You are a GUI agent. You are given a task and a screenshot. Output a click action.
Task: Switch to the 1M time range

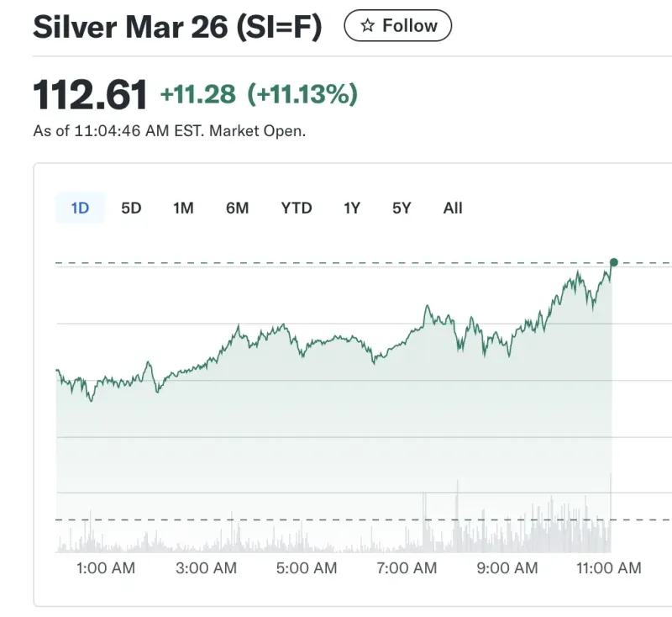184,208
